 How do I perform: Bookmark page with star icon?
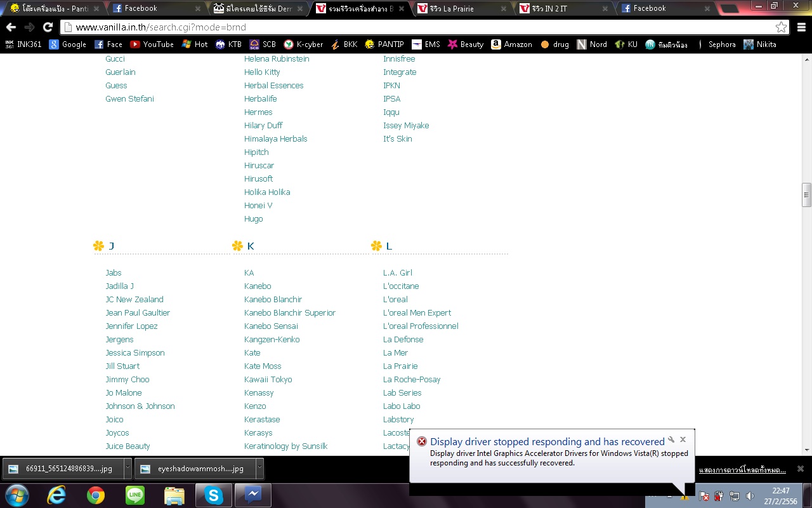coord(781,27)
